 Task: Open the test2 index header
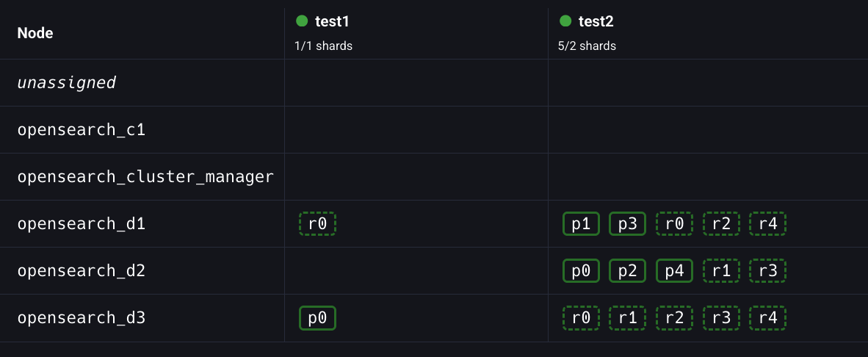click(x=595, y=21)
